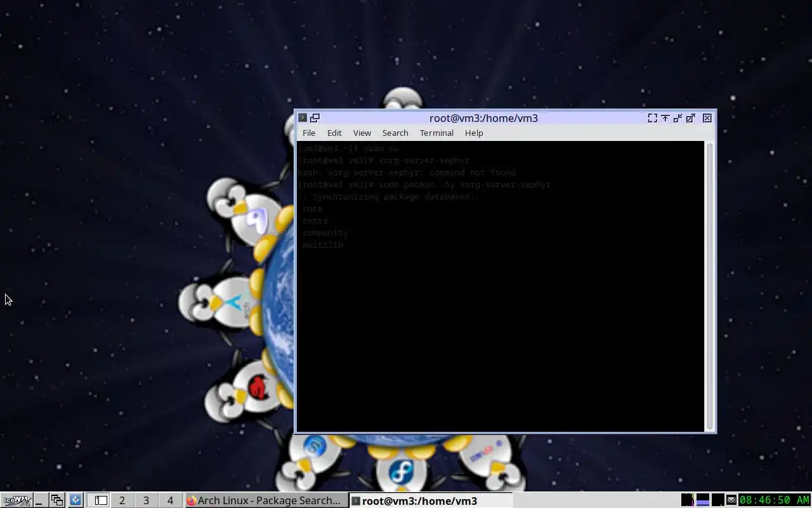Open the Terminal menu
Image resolution: width=812 pixels, height=508 pixels.
click(436, 133)
